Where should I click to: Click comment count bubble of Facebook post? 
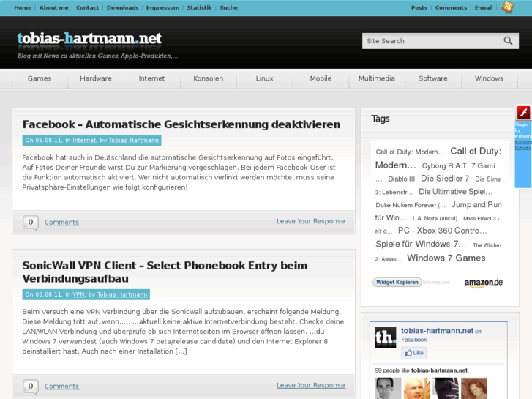pyautogui.click(x=31, y=223)
